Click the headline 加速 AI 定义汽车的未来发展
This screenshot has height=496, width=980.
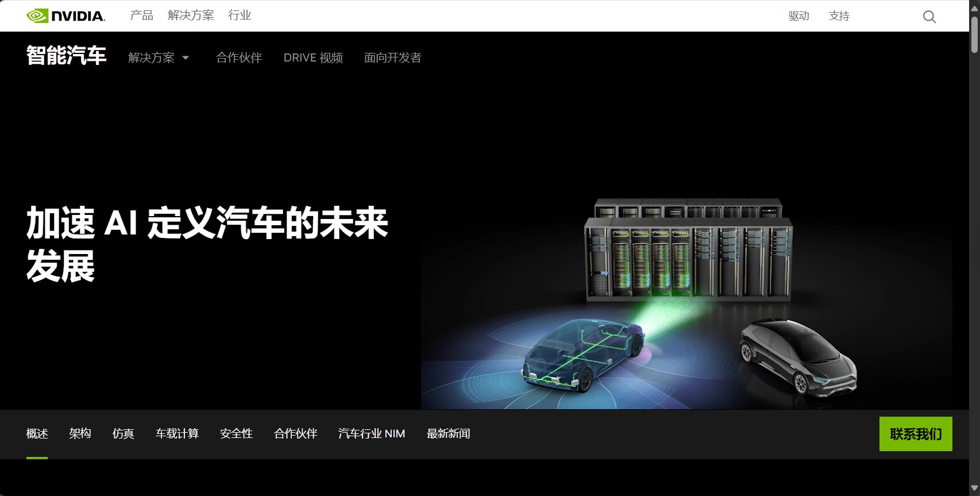(207, 244)
